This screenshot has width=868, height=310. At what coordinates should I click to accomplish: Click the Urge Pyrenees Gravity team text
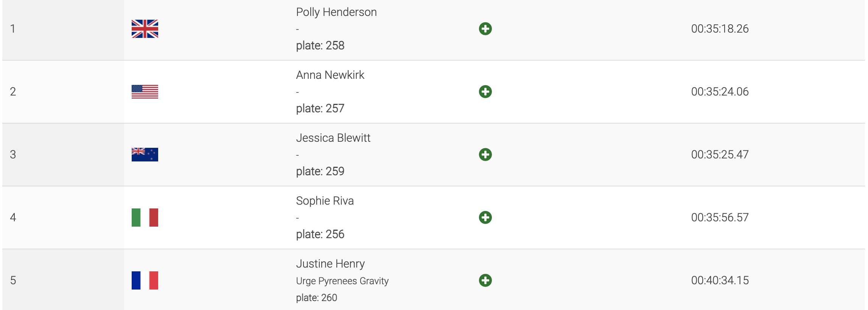click(x=342, y=281)
